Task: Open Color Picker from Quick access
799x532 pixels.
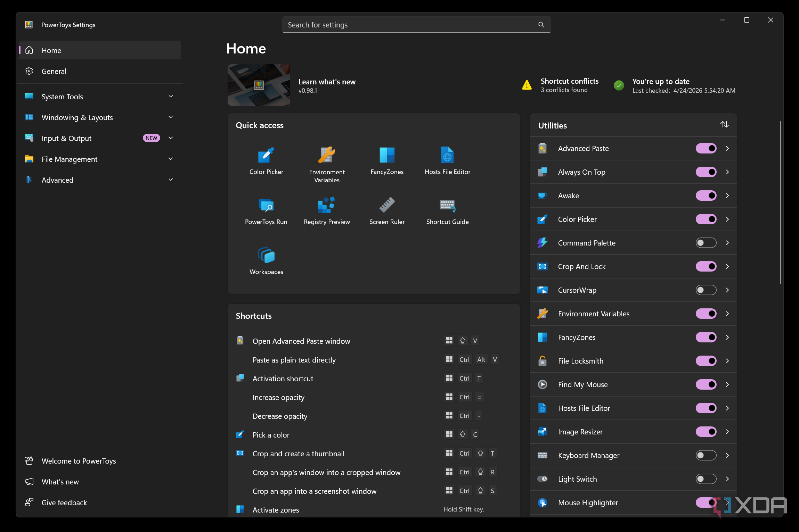Action: pyautogui.click(x=266, y=155)
